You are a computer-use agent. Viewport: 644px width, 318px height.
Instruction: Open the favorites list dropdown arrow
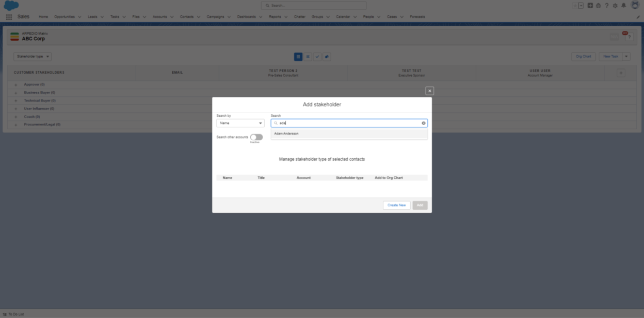581,6
